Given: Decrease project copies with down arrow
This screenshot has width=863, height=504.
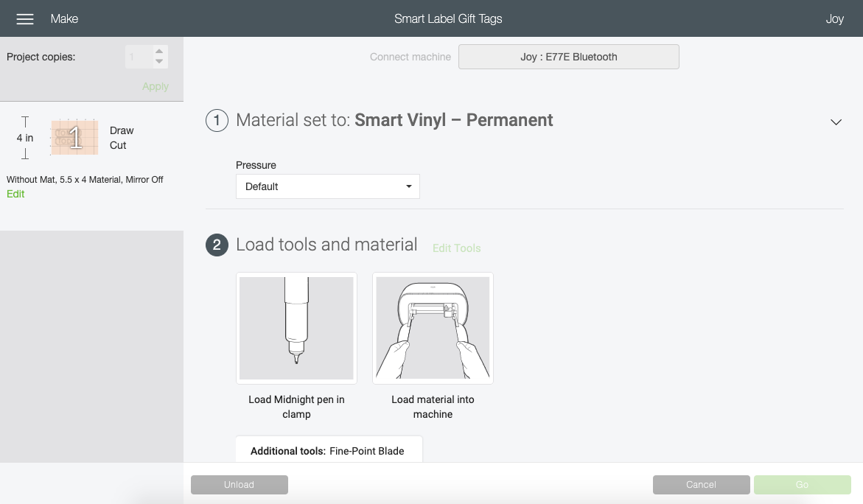Looking at the screenshot, I should (159, 62).
